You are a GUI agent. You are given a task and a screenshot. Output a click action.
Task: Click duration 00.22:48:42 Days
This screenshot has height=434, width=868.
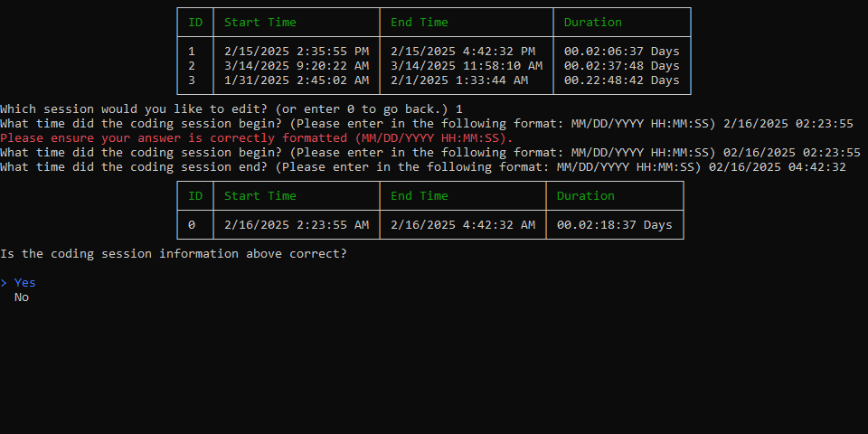pyautogui.click(x=622, y=80)
